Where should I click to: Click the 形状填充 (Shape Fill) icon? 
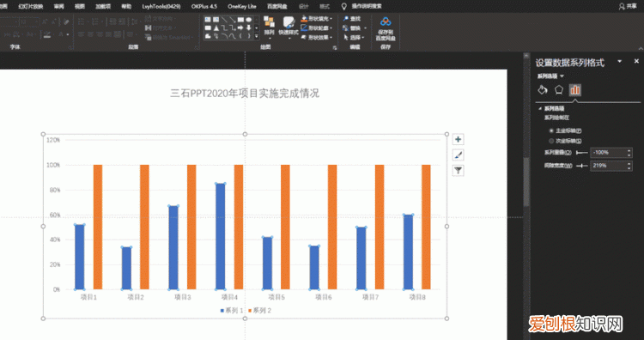pyautogui.click(x=304, y=19)
